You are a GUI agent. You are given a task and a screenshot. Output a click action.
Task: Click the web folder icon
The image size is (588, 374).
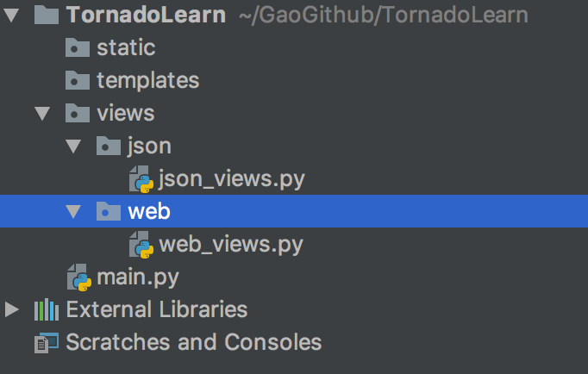(109, 211)
